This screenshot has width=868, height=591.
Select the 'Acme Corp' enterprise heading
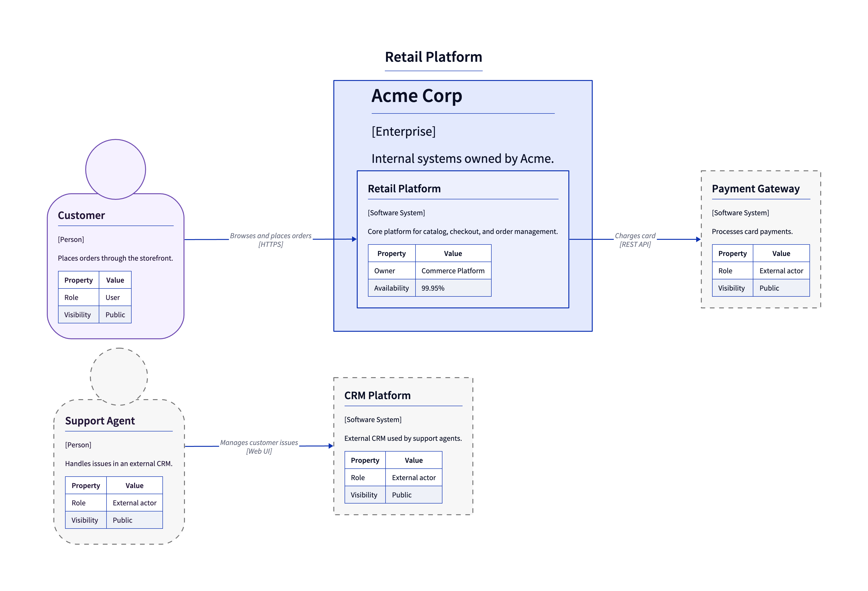[416, 96]
